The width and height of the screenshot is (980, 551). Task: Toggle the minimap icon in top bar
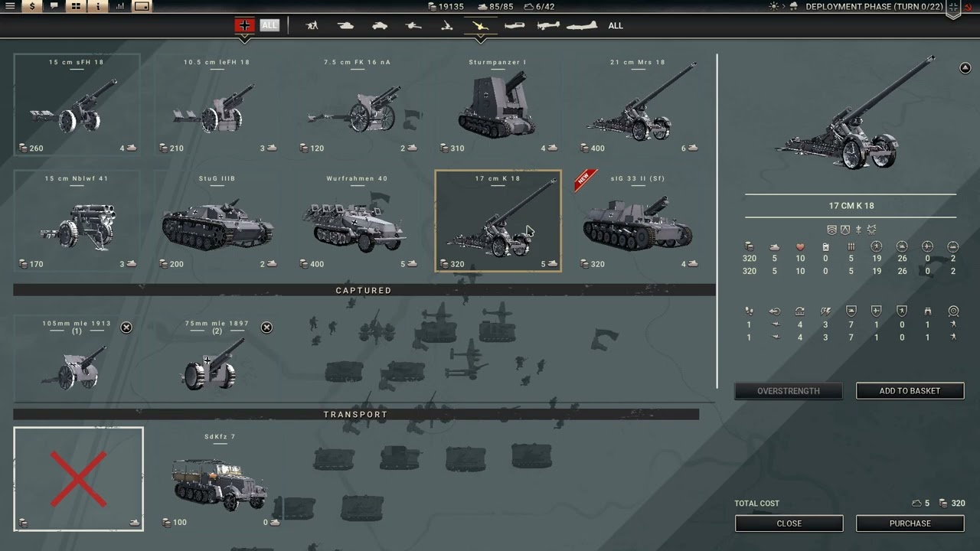(x=142, y=6)
